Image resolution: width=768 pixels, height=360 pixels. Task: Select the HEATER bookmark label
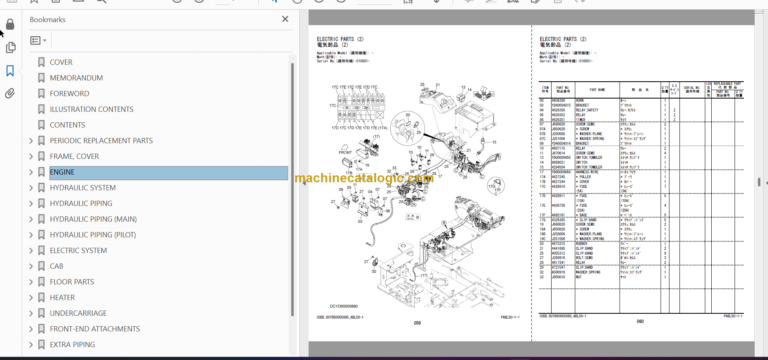click(62, 297)
